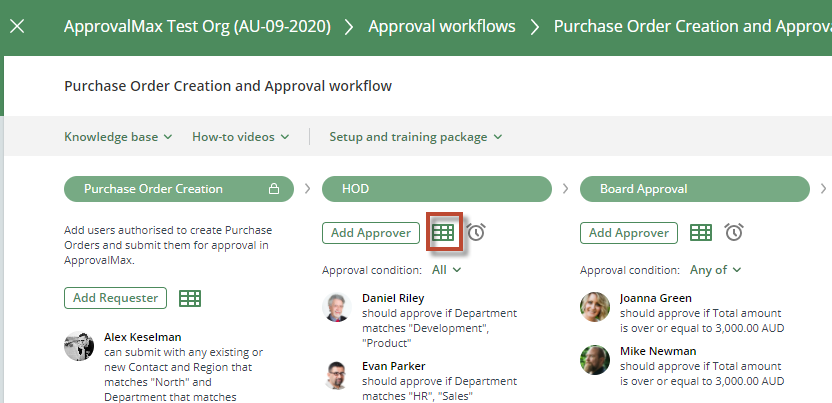This screenshot has width=832, height=403.
Task: Select approver name Evan Parker
Action: [394, 366]
